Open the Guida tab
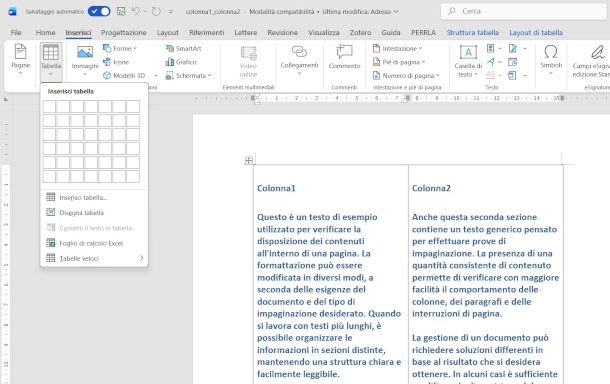Viewport: 610px width, 384px height. (391, 33)
